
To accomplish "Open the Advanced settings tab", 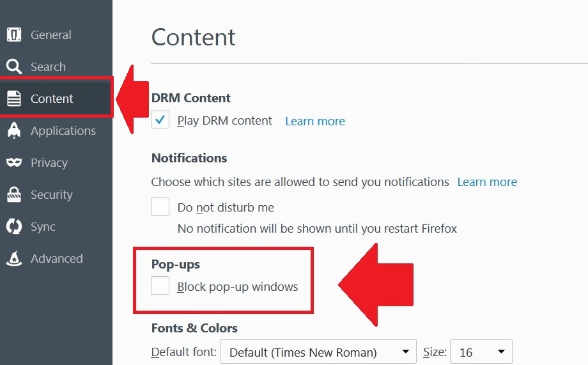I will coord(56,258).
